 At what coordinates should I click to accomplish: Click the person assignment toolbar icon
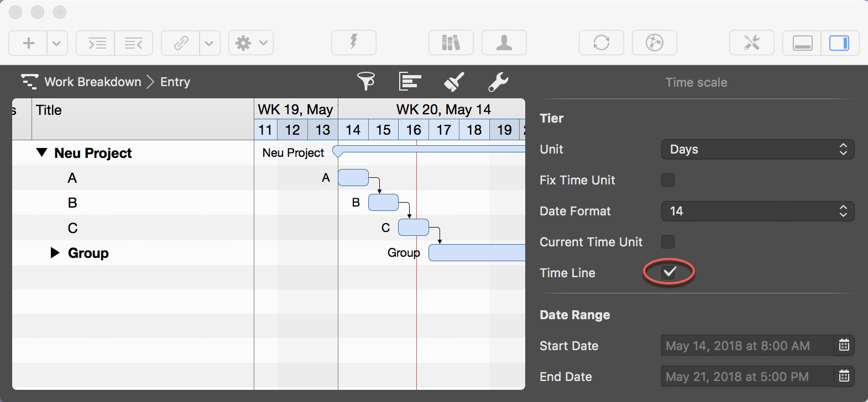(504, 43)
